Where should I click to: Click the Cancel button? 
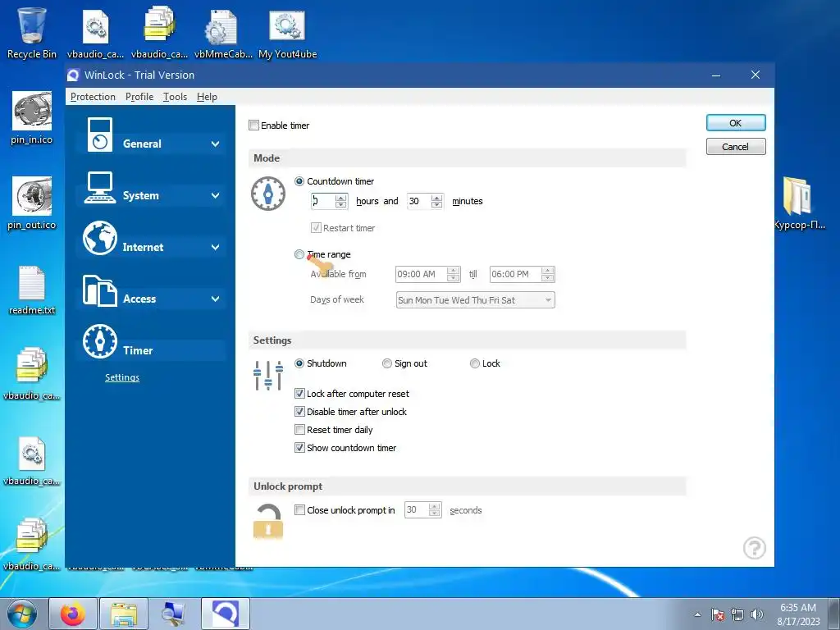(x=736, y=147)
